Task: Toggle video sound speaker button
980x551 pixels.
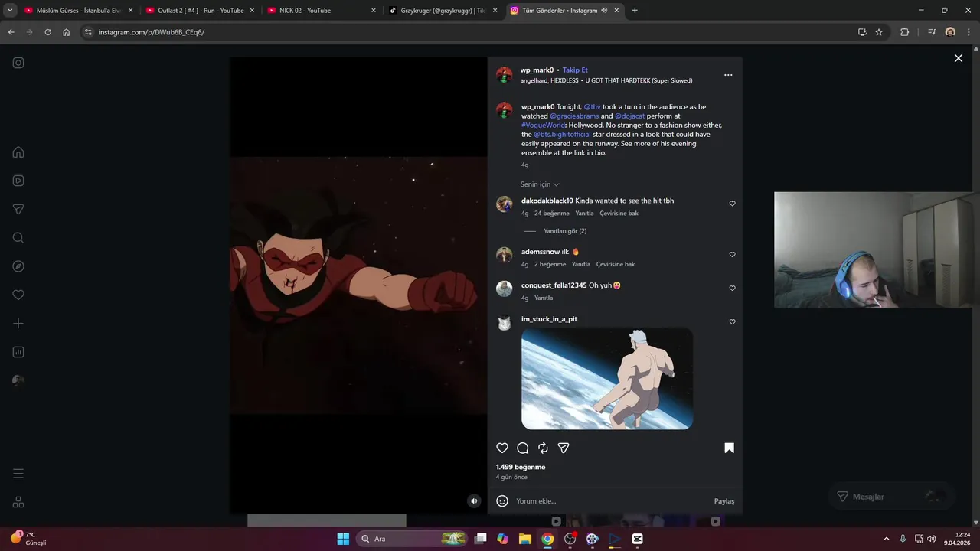Action: coord(474,501)
